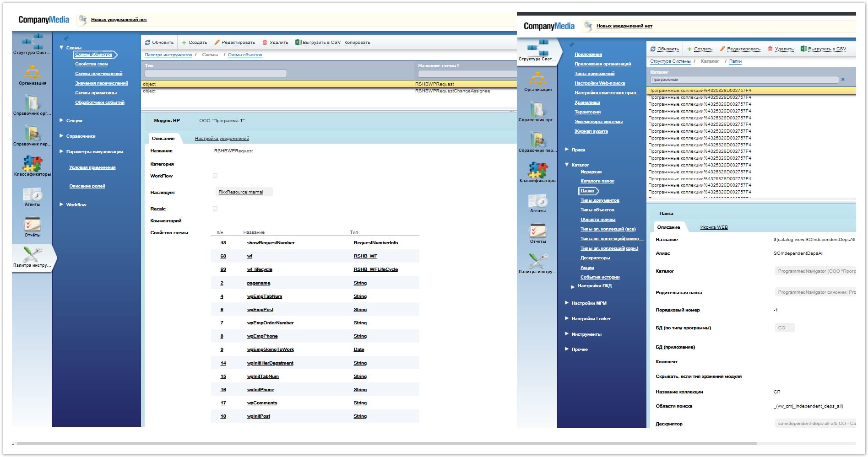Click Выгрузить в CSV icon in left window

pyautogui.click(x=298, y=42)
